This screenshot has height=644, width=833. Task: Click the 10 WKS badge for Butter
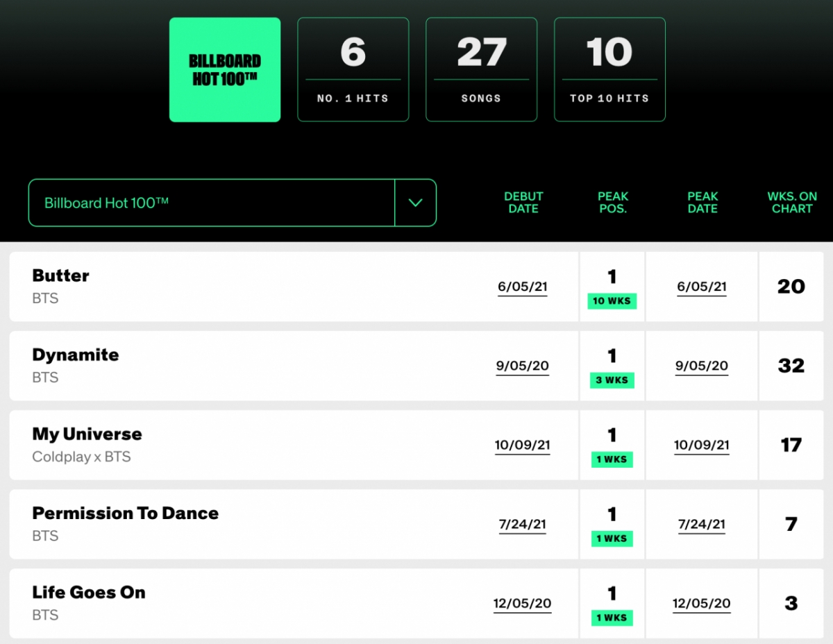click(x=612, y=301)
